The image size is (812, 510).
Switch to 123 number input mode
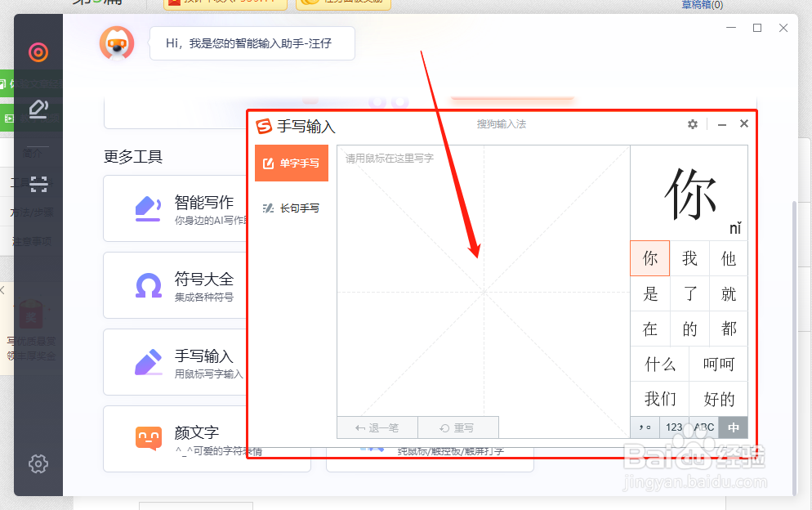pyautogui.click(x=674, y=427)
